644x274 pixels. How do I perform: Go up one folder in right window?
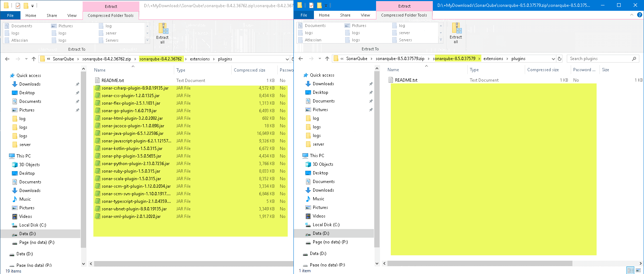(327, 59)
